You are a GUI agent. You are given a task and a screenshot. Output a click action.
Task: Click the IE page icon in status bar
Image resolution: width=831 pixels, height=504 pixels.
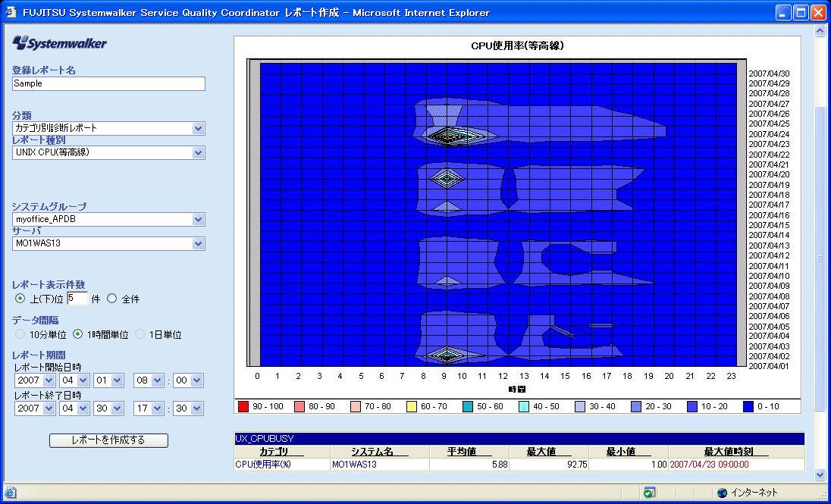pyautogui.click(x=11, y=493)
